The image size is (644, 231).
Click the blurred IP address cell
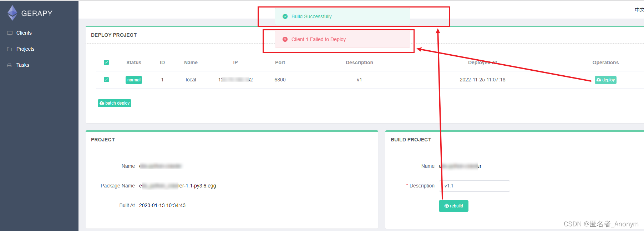[235, 80]
